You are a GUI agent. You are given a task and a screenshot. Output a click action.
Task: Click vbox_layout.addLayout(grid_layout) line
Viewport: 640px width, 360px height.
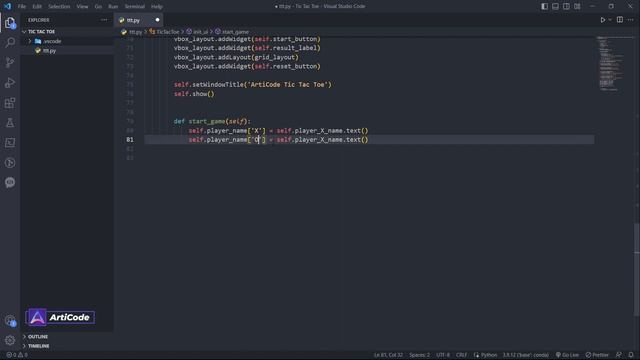coord(236,57)
